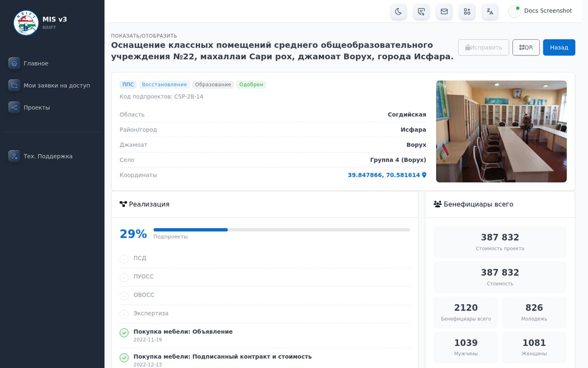Click the ППС tag badge

128,84
